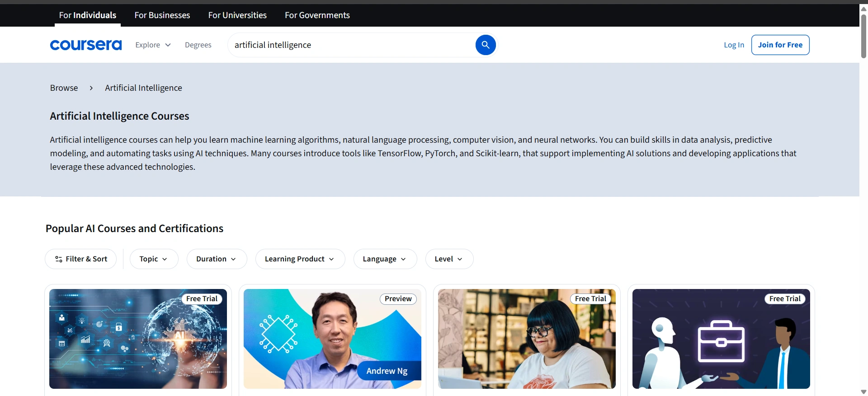Open the Explore menu dropdown
This screenshot has width=868, height=396.
click(x=153, y=45)
